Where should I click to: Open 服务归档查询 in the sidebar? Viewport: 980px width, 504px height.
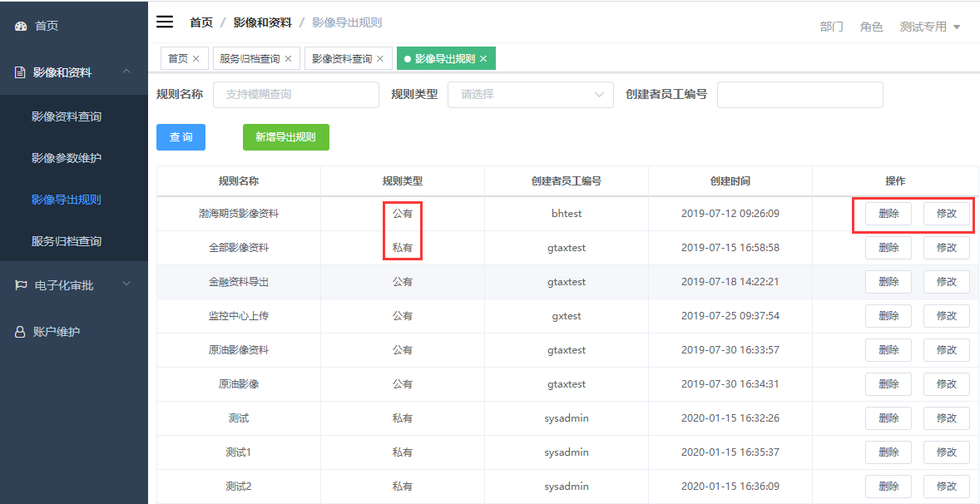(74, 241)
